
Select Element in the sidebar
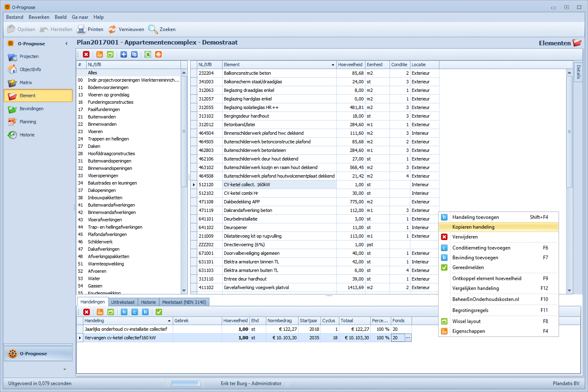[38, 96]
